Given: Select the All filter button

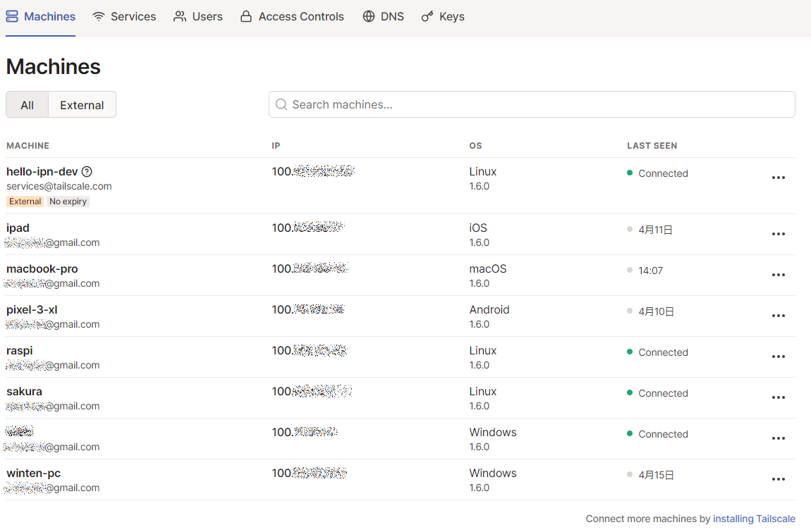Looking at the screenshot, I should [27, 105].
